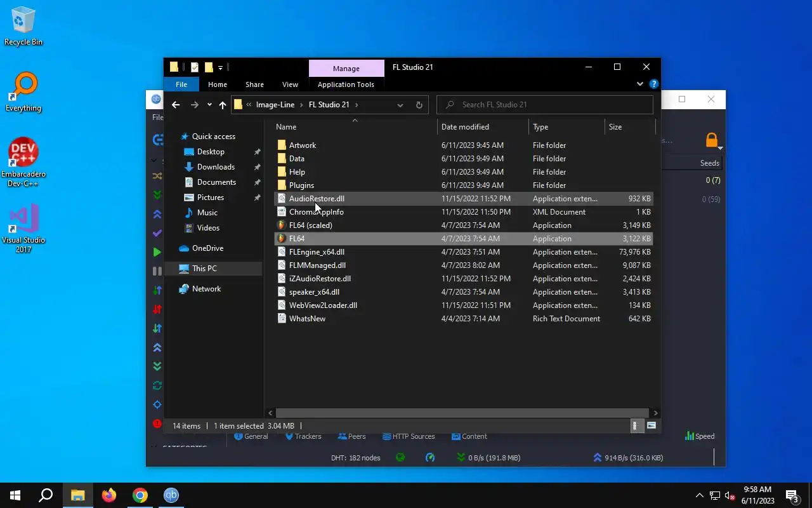Viewport: 812px width, 508px height.
Task: Sort files by Type column
Action: (567, 127)
